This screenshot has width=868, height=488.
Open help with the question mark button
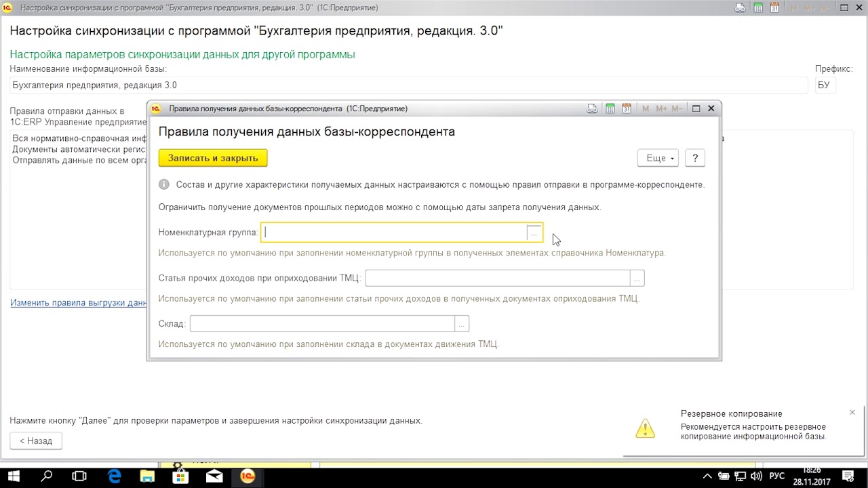point(695,158)
